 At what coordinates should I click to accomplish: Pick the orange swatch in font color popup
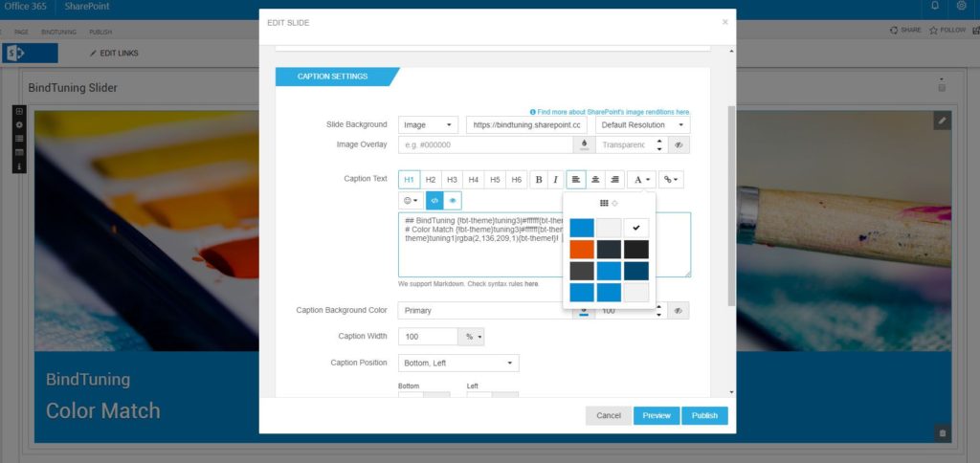pyautogui.click(x=582, y=250)
